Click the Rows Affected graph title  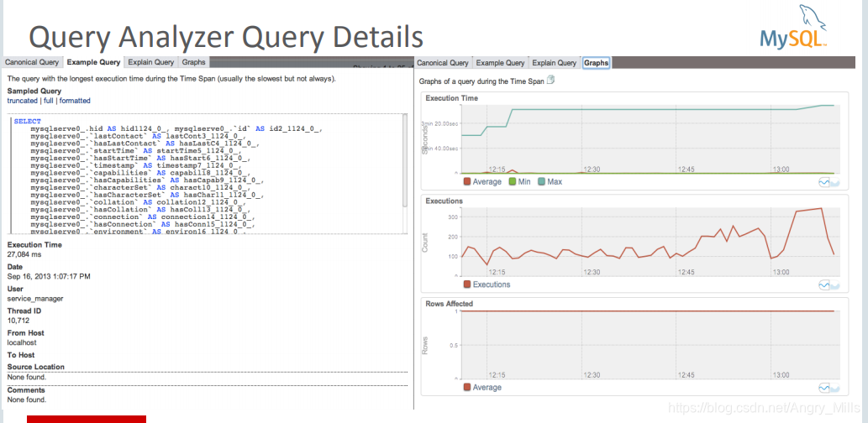point(449,304)
